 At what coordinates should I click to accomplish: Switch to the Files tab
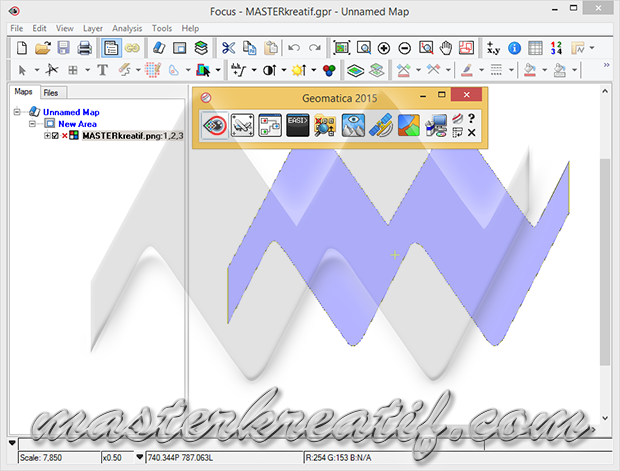(x=51, y=93)
